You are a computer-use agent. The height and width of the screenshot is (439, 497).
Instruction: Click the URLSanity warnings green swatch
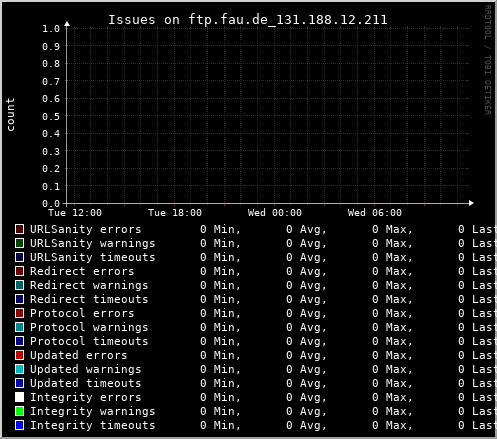point(19,243)
